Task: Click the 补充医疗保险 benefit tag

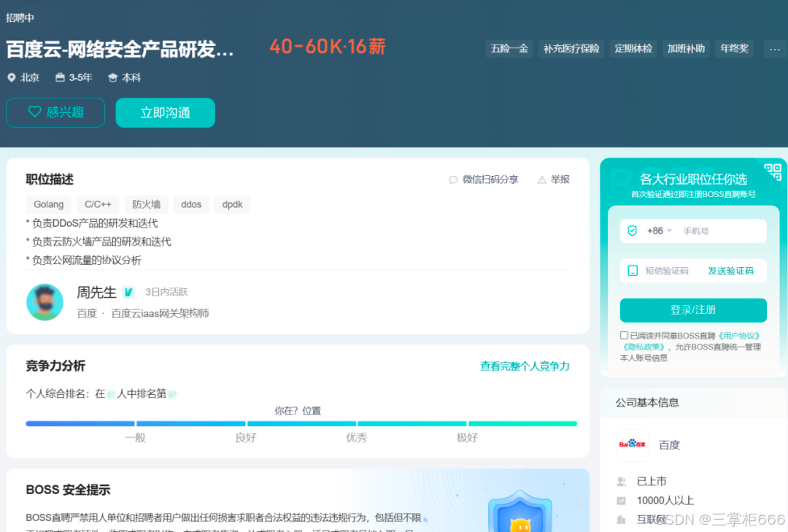Action: [571, 49]
